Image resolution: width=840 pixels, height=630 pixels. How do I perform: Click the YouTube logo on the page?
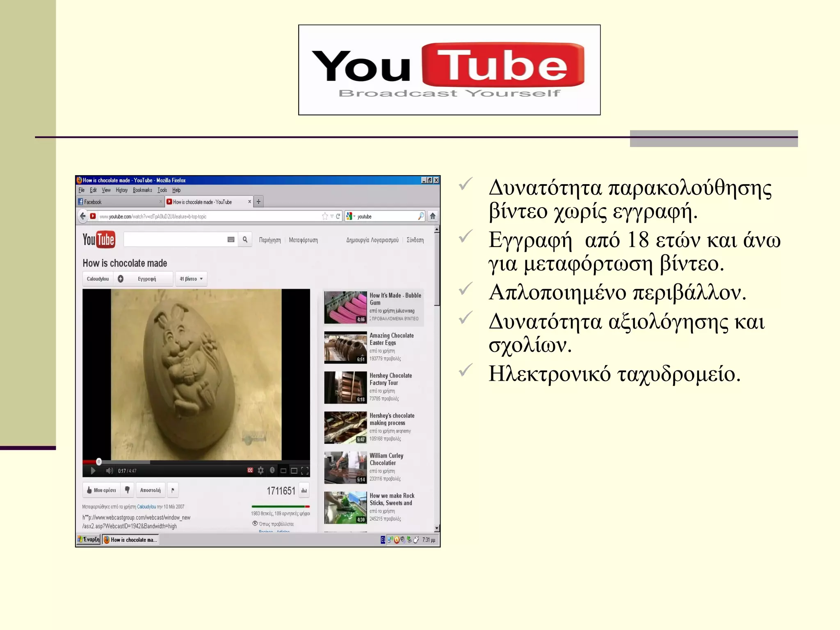[99, 240]
